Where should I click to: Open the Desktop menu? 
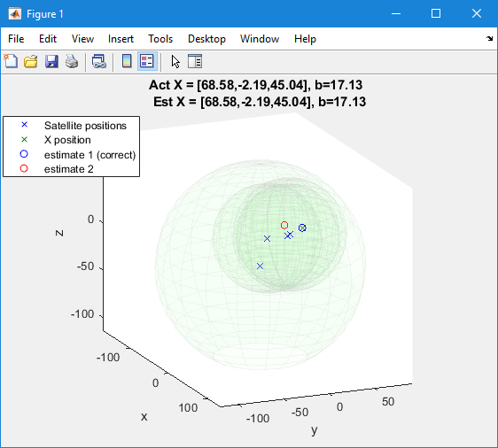(x=206, y=39)
